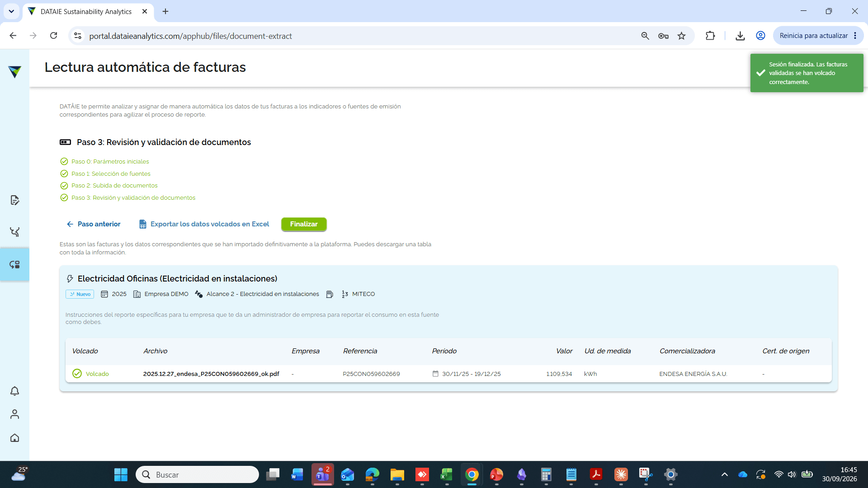Click Paso 2: Subida de documentos step

click(x=114, y=186)
